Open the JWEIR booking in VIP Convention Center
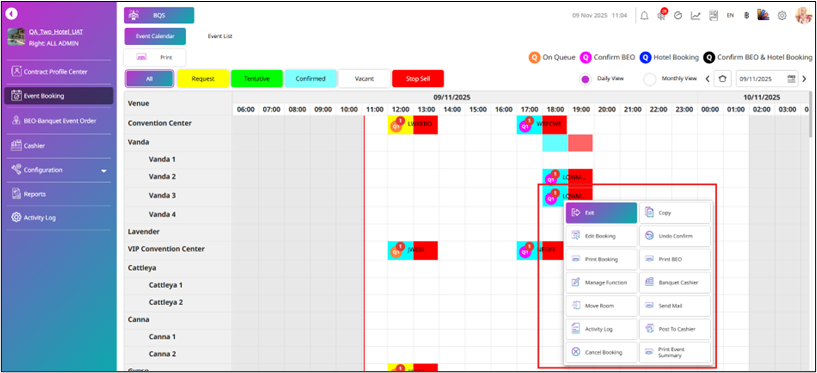817x373 pixels. coord(413,251)
